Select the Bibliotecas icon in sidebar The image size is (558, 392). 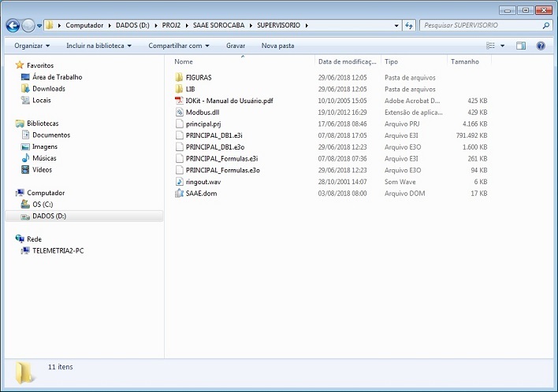(x=20, y=124)
